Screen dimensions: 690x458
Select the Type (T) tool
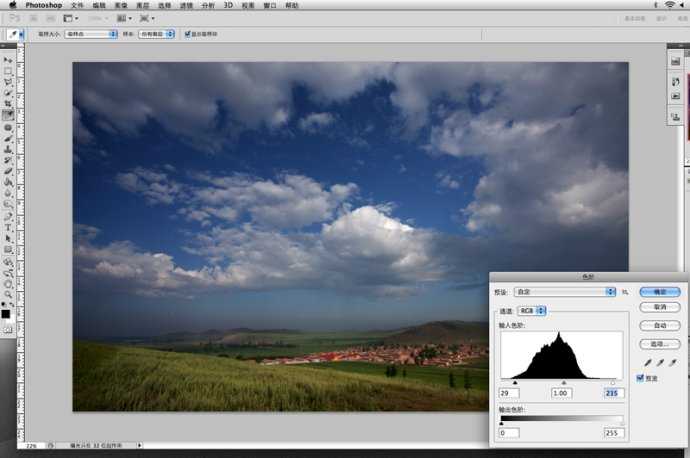click(8, 227)
